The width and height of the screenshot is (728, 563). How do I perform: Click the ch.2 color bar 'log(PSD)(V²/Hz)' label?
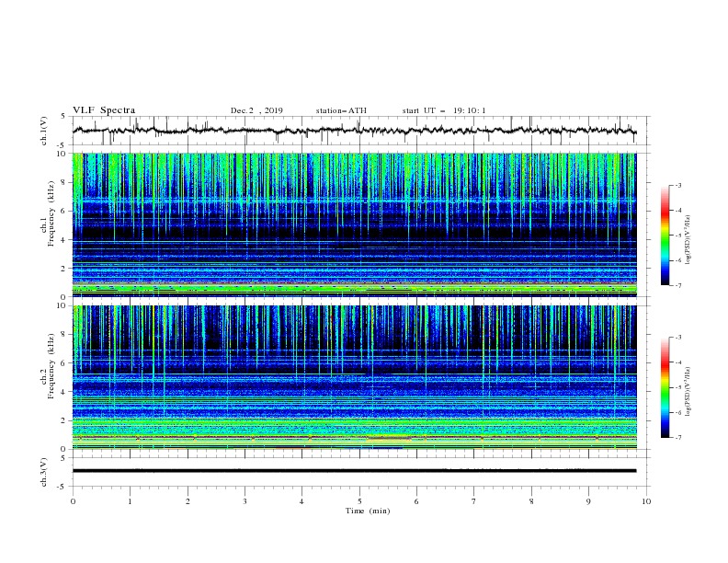pyautogui.click(x=688, y=392)
